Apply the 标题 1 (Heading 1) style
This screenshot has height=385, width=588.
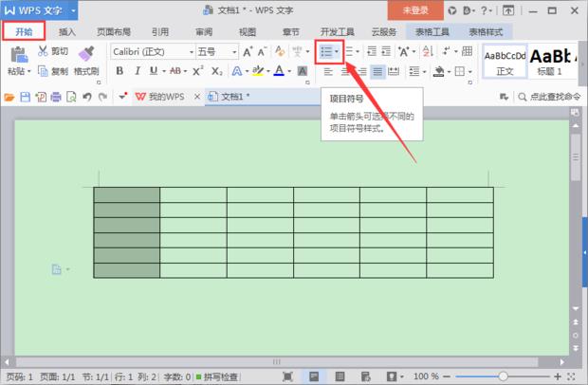click(552, 62)
